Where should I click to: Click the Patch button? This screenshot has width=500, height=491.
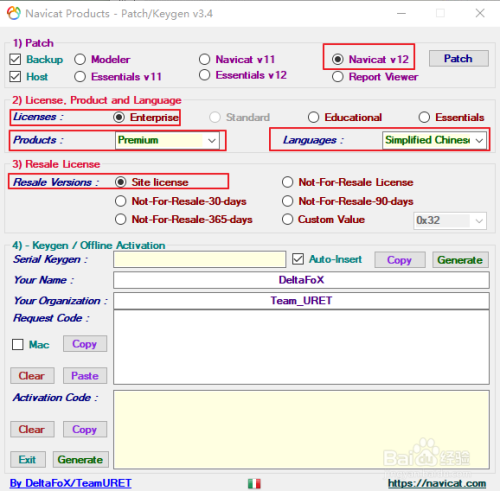click(459, 59)
